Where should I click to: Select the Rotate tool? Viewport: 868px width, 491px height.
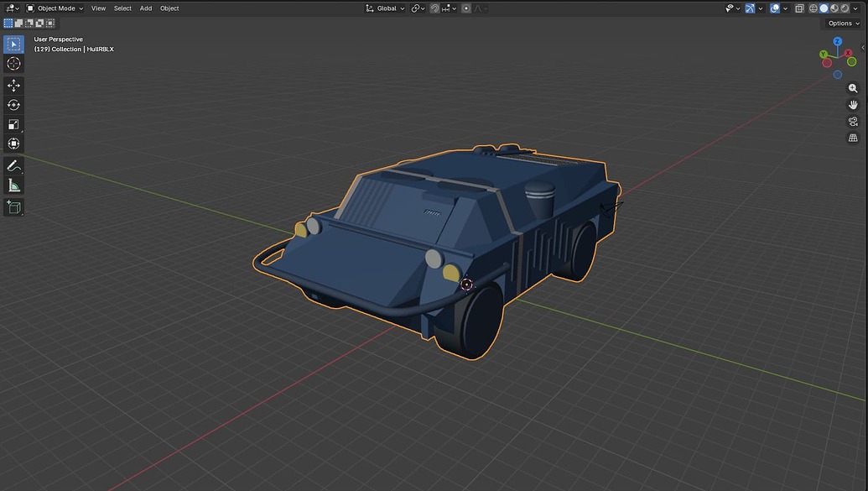click(x=14, y=105)
